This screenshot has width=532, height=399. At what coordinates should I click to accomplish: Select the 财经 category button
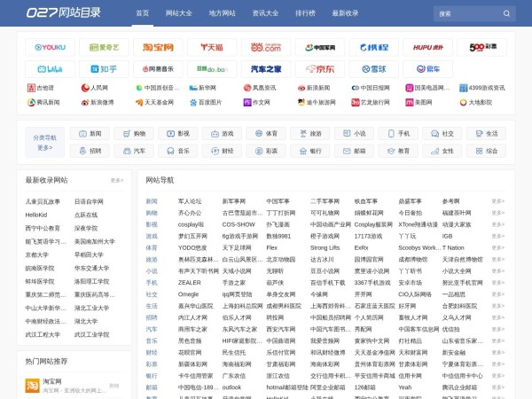[222, 151]
